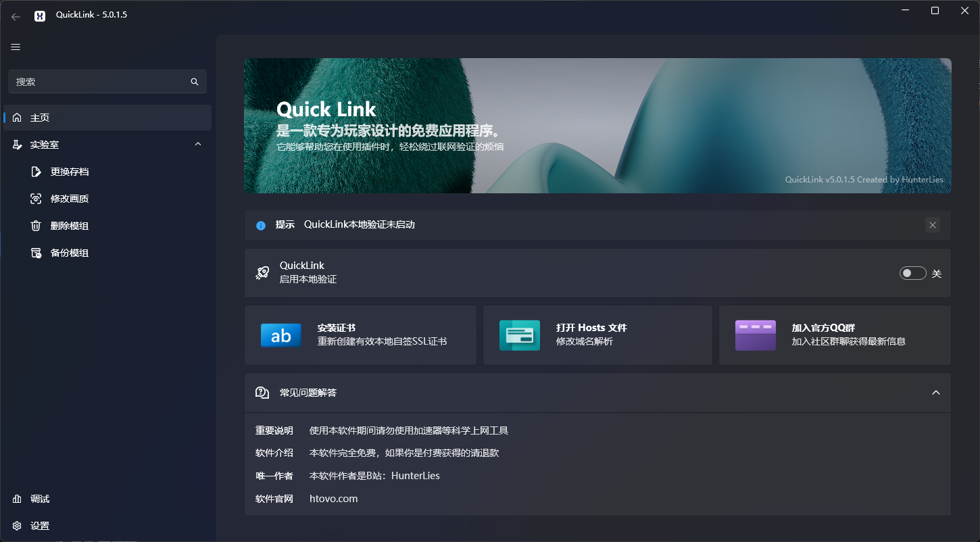Click the 删除模组 trash icon

(36, 226)
